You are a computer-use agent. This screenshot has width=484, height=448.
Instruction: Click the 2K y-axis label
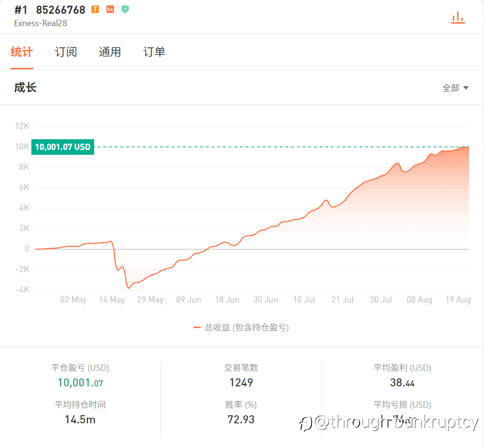click(24, 228)
